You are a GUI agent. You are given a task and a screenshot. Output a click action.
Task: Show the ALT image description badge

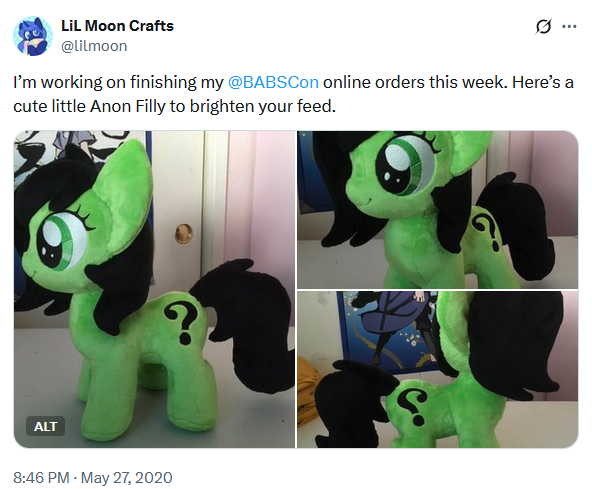[x=45, y=426]
